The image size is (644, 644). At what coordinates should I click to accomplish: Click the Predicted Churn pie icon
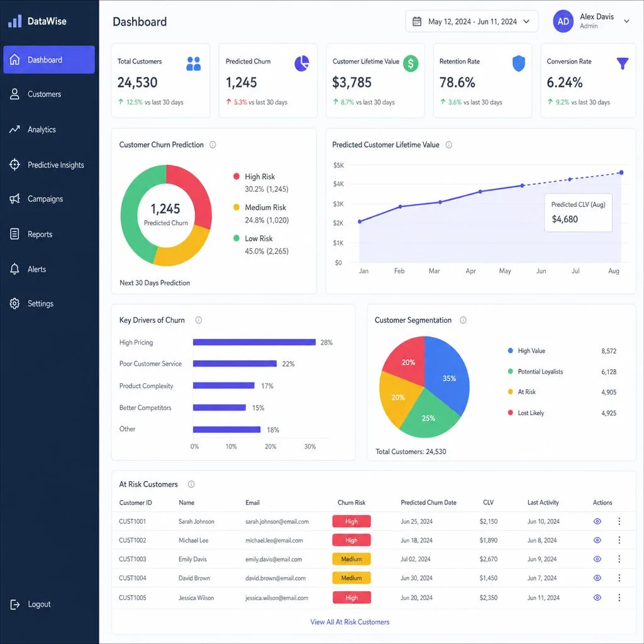tap(301, 64)
